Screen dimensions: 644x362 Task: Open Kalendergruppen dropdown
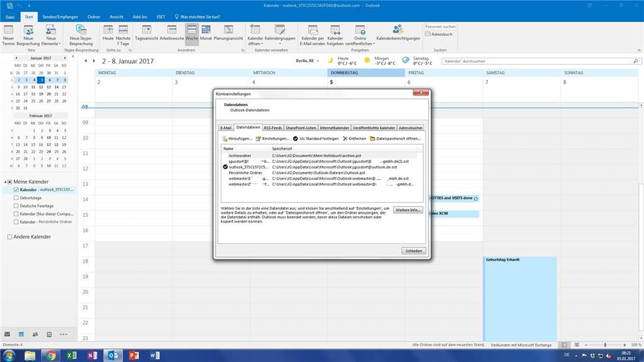(280, 35)
